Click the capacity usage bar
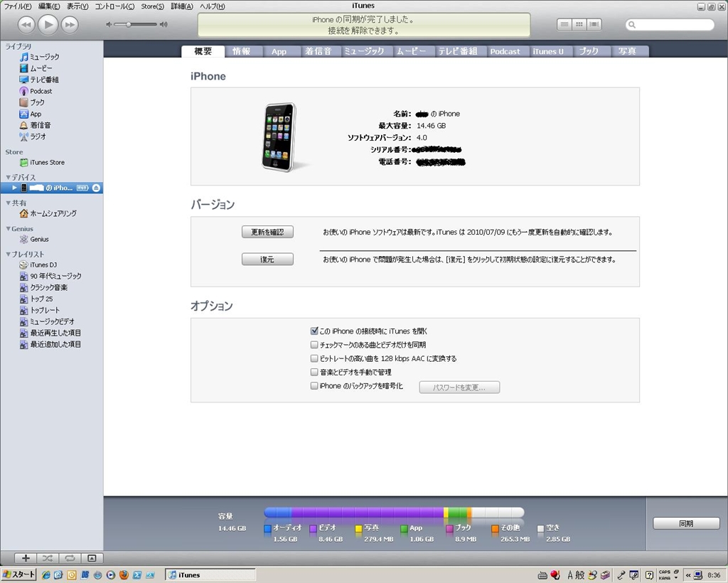 tap(394, 513)
